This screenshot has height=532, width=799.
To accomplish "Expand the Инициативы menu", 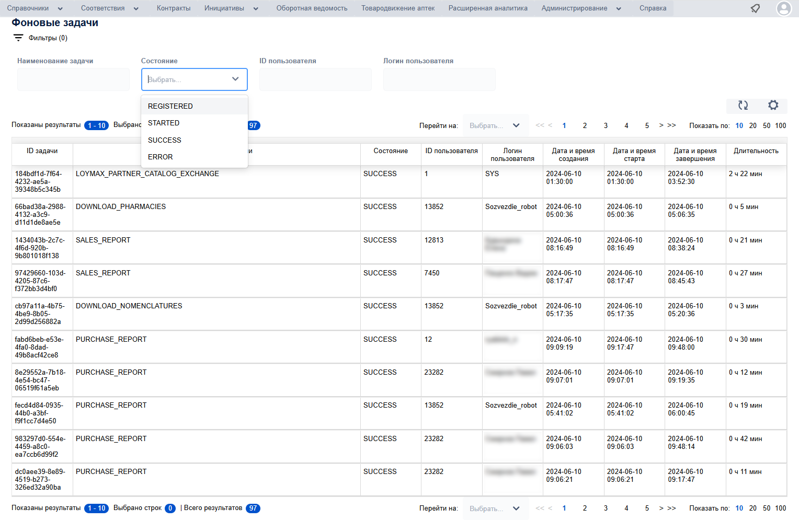I will [x=231, y=8].
